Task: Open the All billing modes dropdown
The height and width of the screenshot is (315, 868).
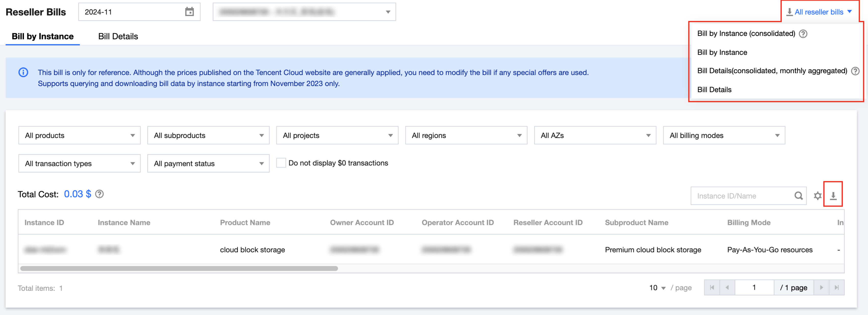Action: pos(724,135)
